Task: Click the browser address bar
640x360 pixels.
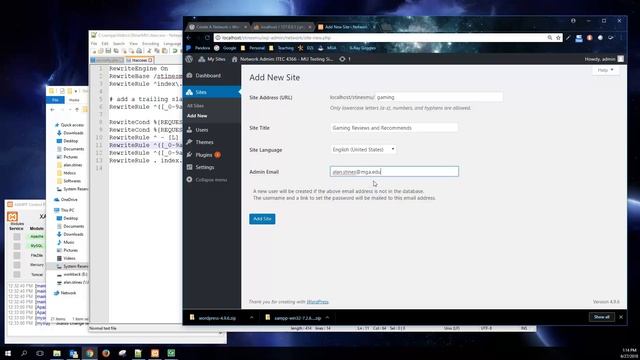Action: tap(382, 38)
